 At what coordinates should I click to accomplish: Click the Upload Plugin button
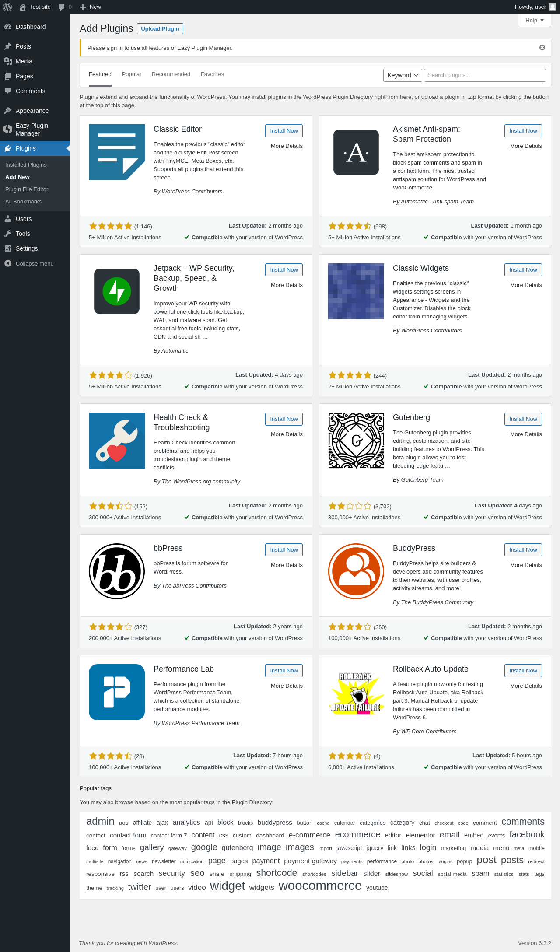tap(160, 29)
